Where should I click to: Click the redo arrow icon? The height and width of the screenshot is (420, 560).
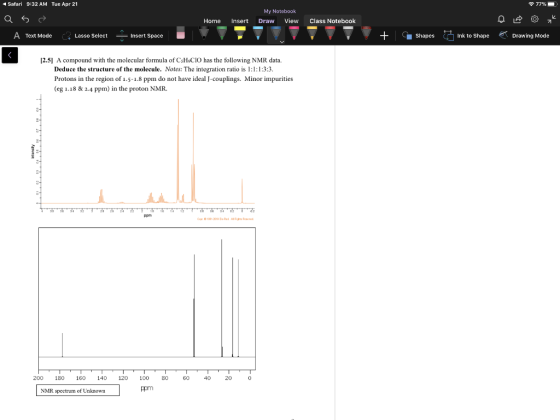point(42,19)
